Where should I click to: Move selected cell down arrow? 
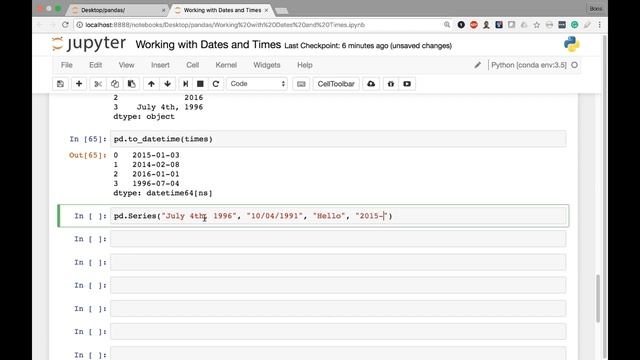click(x=167, y=84)
